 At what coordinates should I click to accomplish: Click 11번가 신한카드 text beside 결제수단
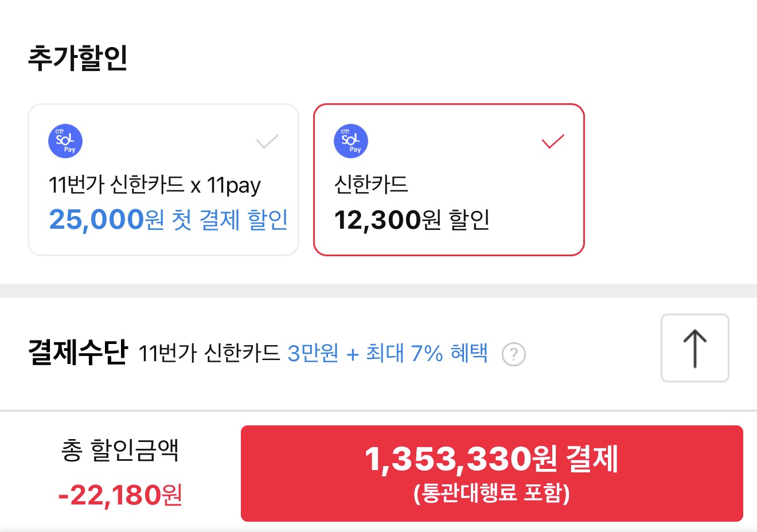point(209,353)
